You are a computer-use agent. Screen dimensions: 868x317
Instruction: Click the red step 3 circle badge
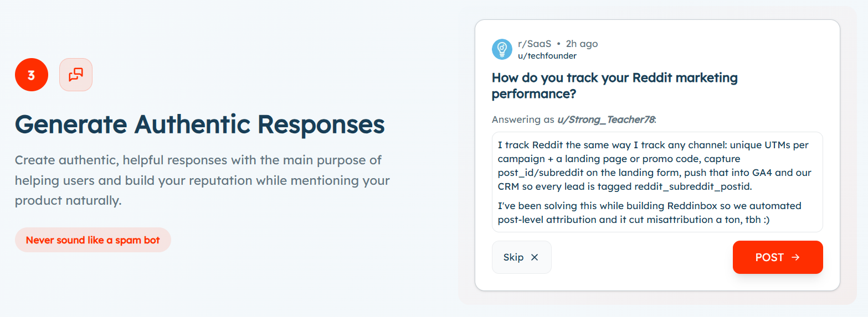pyautogui.click(x=32, y=75)
